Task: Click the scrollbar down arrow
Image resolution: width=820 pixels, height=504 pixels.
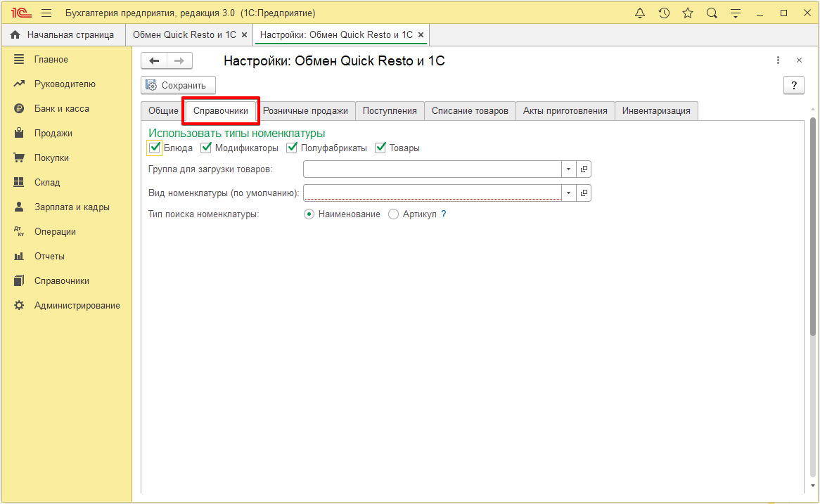Action: click(x=813, y=486)
